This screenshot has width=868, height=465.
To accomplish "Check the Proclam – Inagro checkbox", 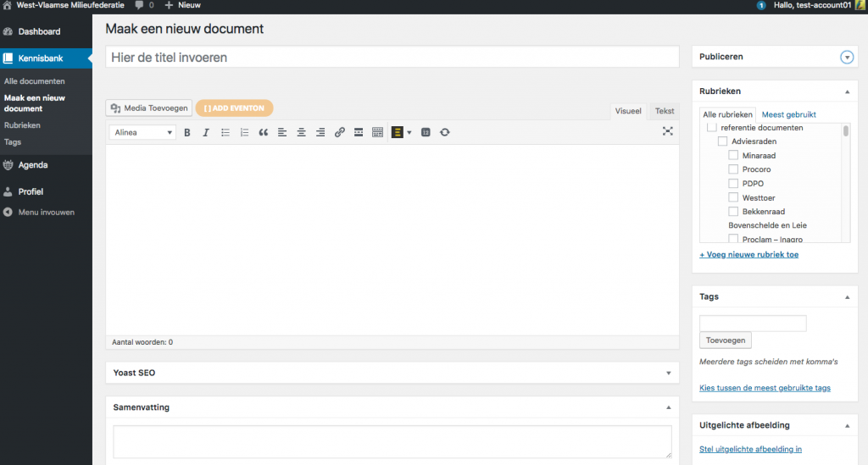I will (x=733, y=239).
